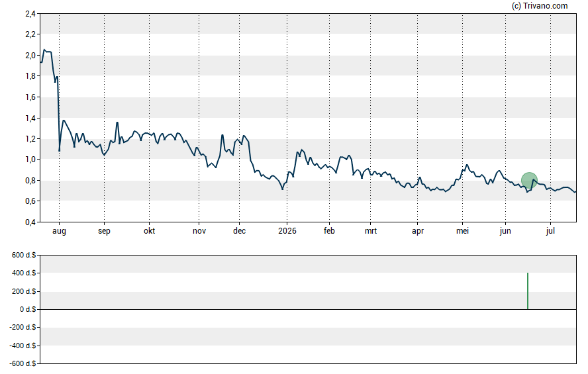Screen dimensions: 588x374
Task: Click the green circle marker on price line
Action: coord(529,180)
